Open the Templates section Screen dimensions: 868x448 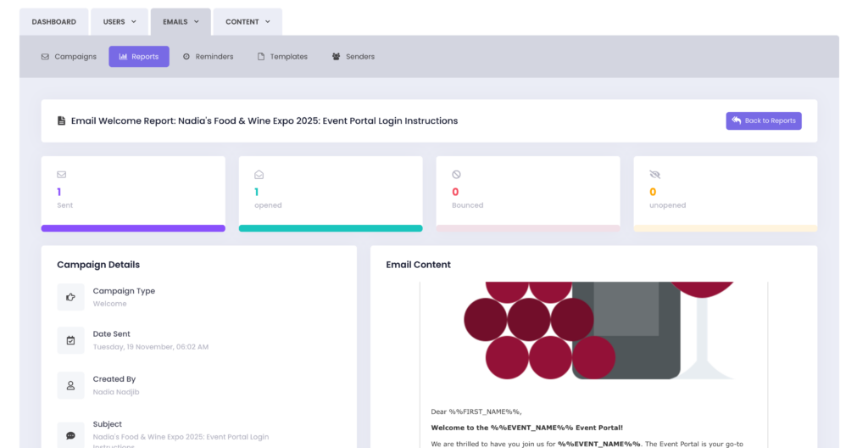pos(282,57)
